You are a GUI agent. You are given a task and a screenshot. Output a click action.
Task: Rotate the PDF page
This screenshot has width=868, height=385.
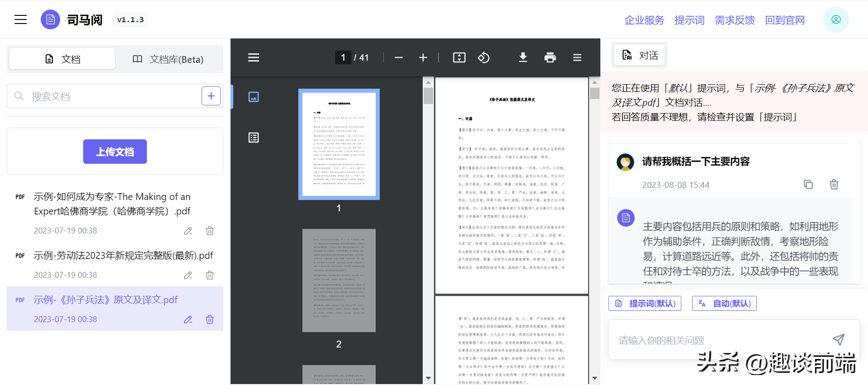[x=484, y=57]
